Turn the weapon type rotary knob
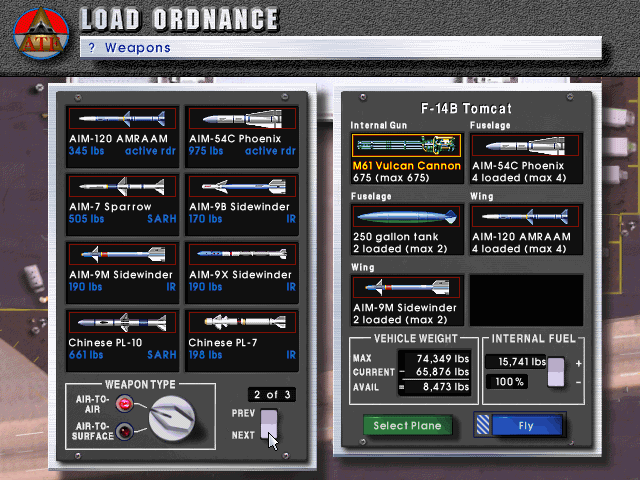Viewport: 640px width, 480px height. coord(171,418)
